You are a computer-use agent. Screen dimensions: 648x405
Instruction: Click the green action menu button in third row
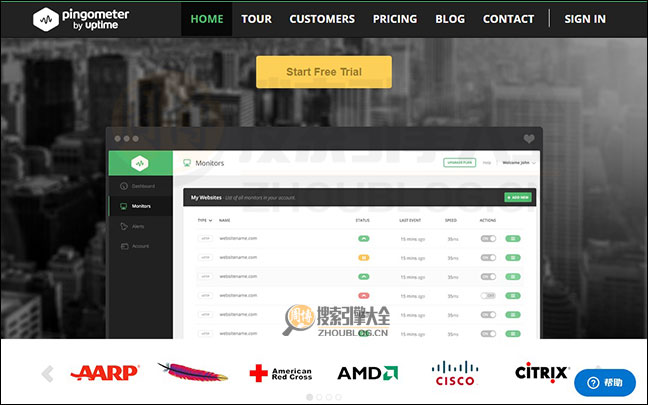(x=513, y=276)
